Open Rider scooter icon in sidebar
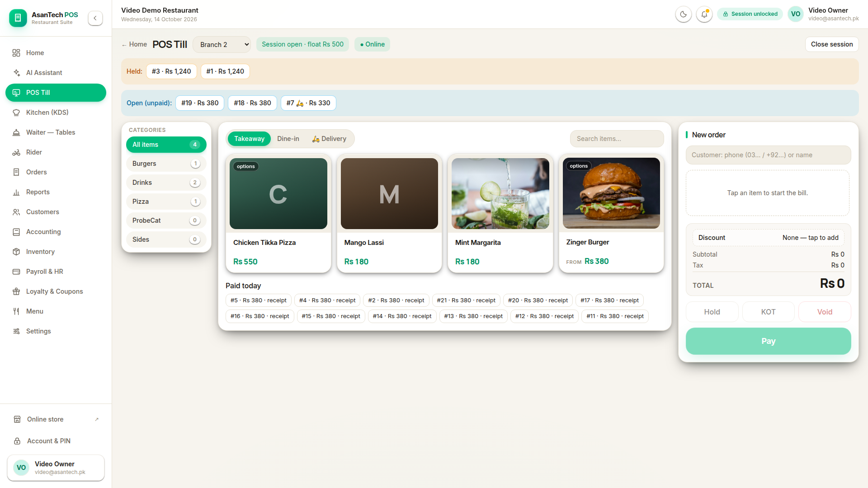 [x=16, y=152]
